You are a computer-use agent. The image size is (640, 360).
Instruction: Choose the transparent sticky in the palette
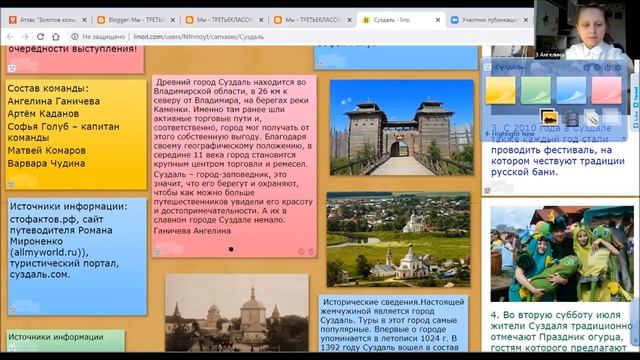(x=612, y=116)
